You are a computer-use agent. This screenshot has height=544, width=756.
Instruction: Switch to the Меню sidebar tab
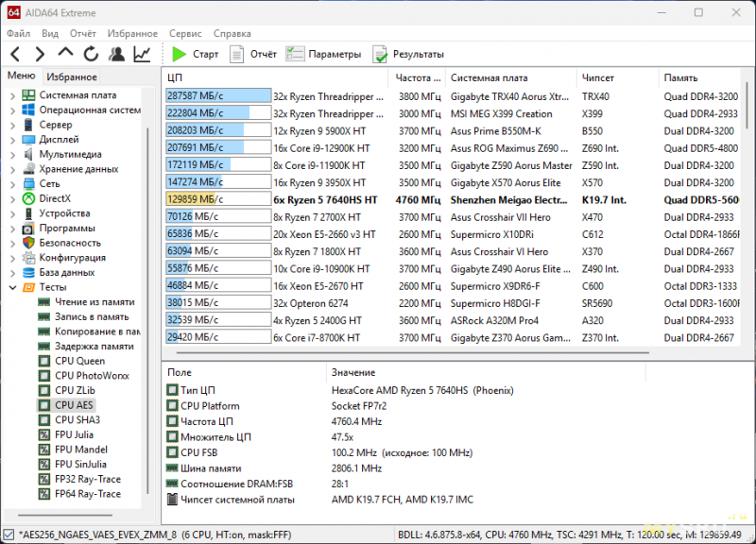[x=21, y=76]
